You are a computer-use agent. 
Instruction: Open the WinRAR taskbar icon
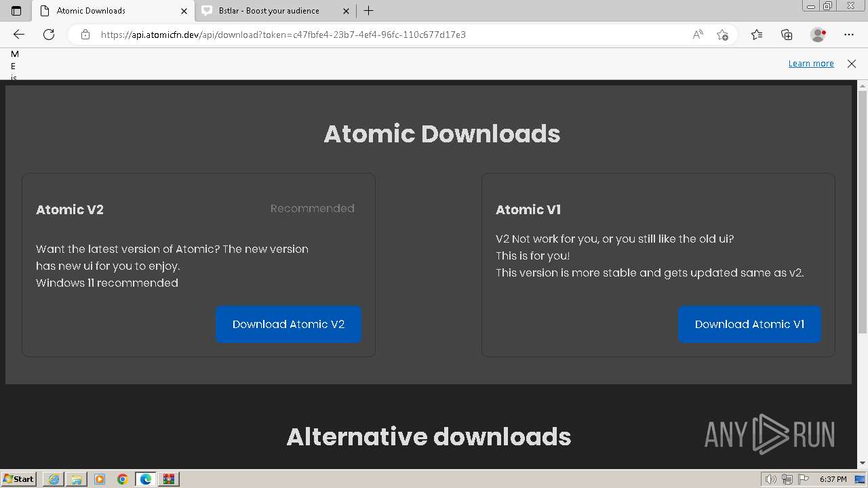coord(169,479)
